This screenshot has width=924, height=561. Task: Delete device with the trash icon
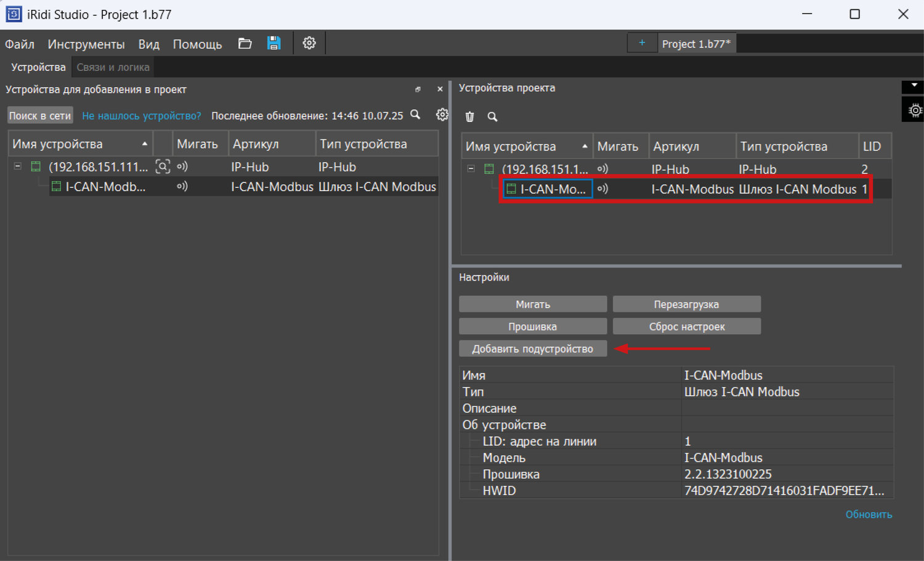point(470,117)
